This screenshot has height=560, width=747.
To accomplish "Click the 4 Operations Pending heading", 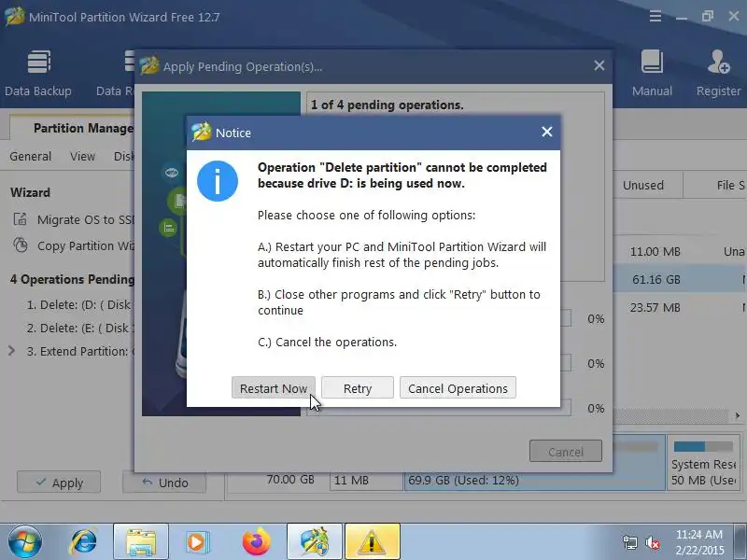I will pyautogui.click(x=73, y=279).
